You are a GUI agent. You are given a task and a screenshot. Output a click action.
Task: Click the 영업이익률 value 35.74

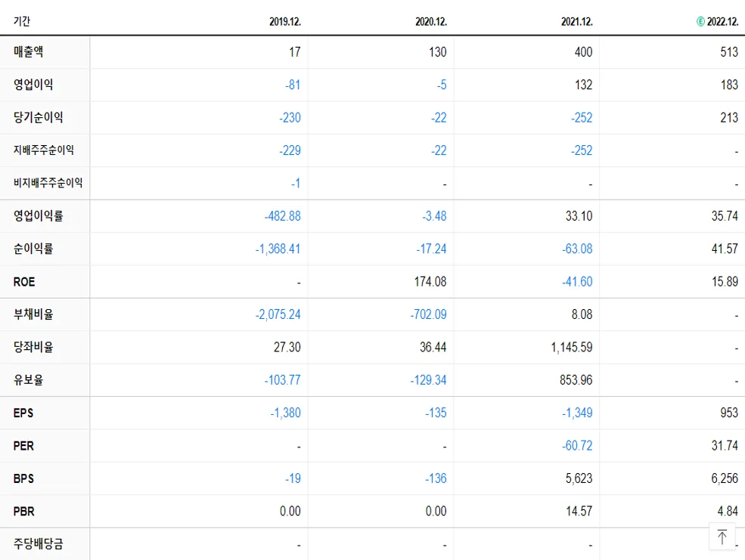click(x=725, y=216)
